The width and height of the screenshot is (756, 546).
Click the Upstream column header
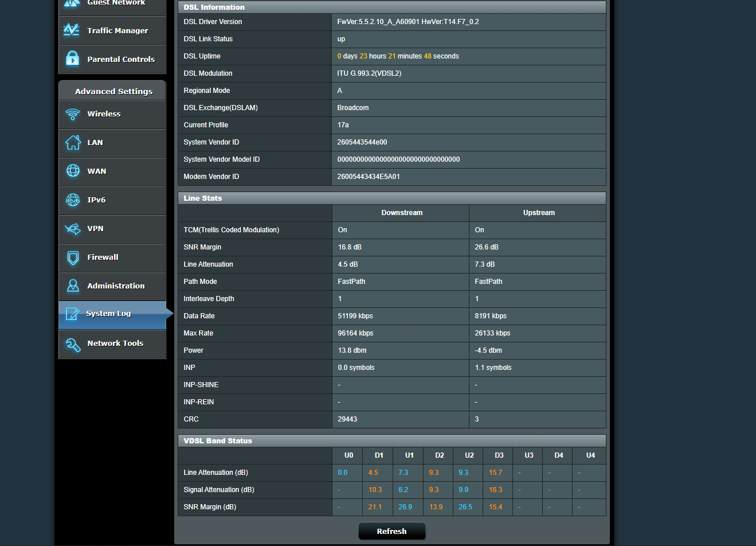(539, 213)
